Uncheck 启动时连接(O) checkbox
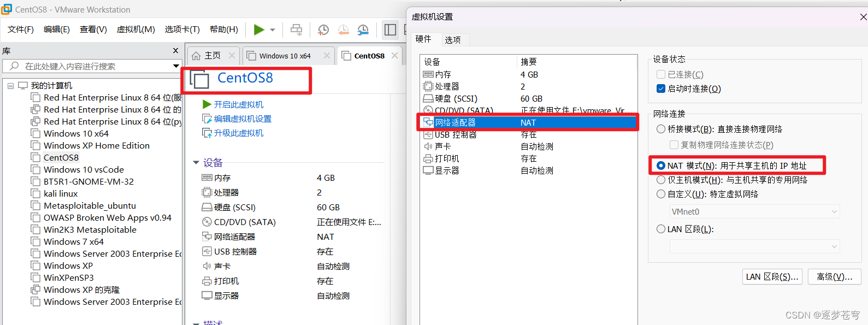The image size is (868, 325). click(x=661, y=88)
